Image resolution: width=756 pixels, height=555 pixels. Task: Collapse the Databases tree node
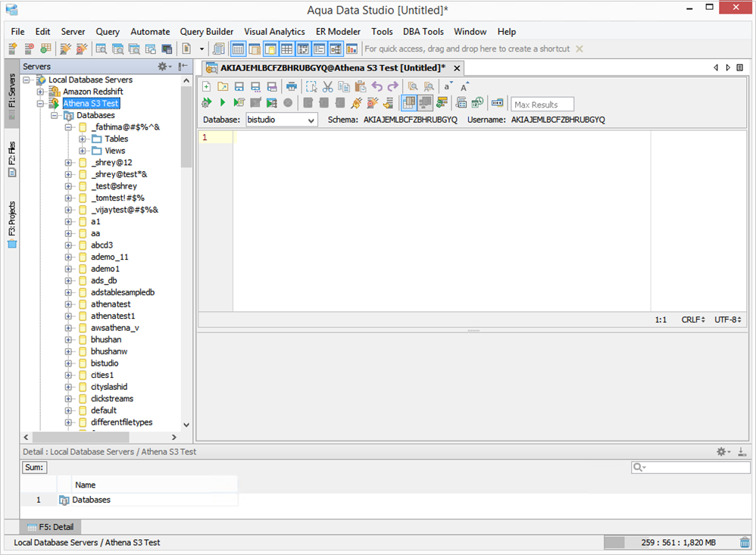[x=55, y=116]
